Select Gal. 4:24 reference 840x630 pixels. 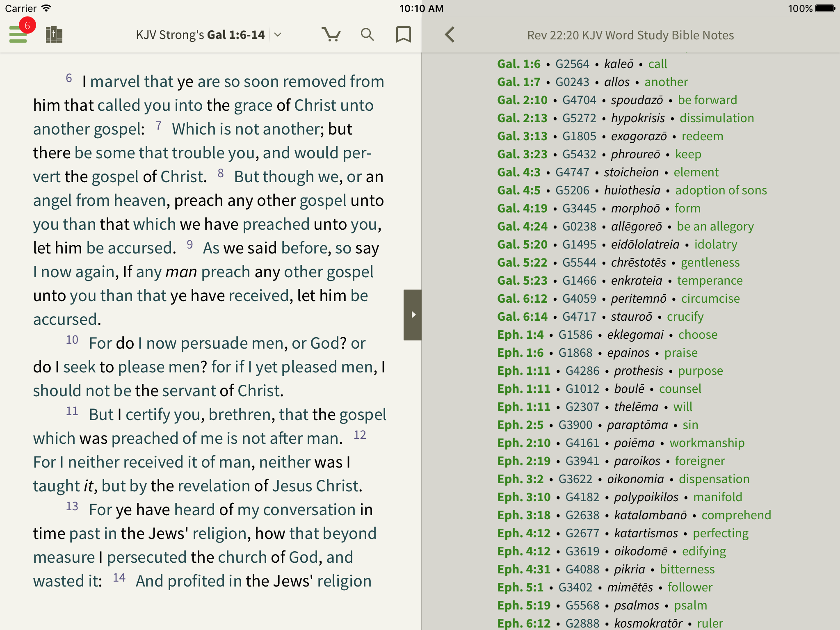pos(522,226)
